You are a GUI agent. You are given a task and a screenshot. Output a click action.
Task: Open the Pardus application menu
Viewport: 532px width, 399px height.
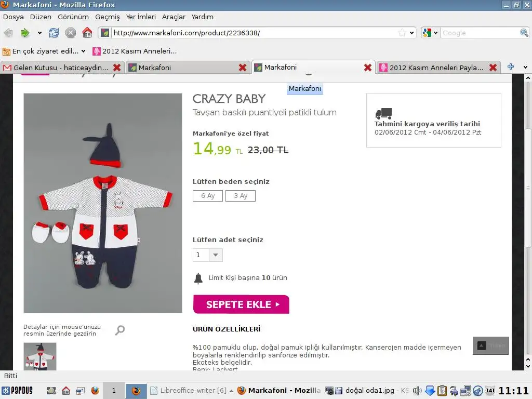pyautogui.click(x=17, y=391)
